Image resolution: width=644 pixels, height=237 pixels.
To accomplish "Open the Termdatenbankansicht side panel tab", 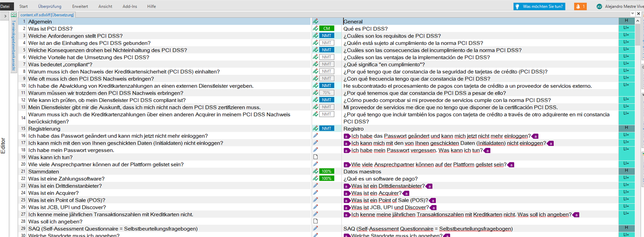I will pos(14,45).
